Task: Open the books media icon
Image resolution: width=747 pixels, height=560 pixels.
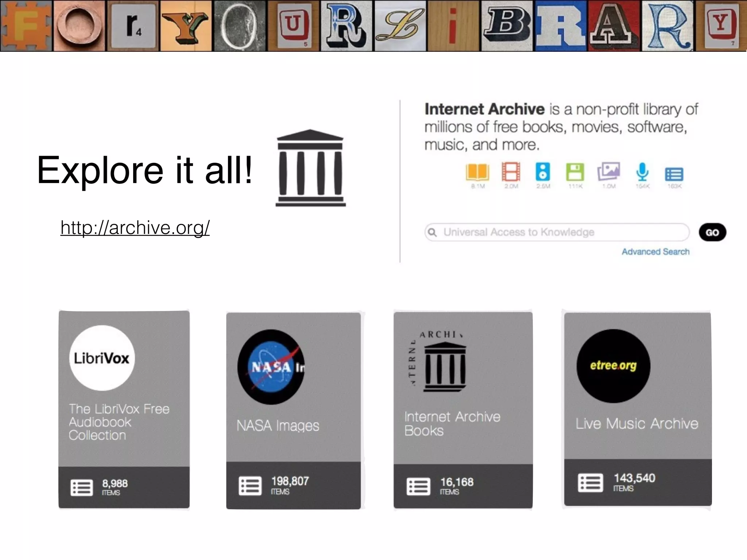Action: click(x=477, y=172)
